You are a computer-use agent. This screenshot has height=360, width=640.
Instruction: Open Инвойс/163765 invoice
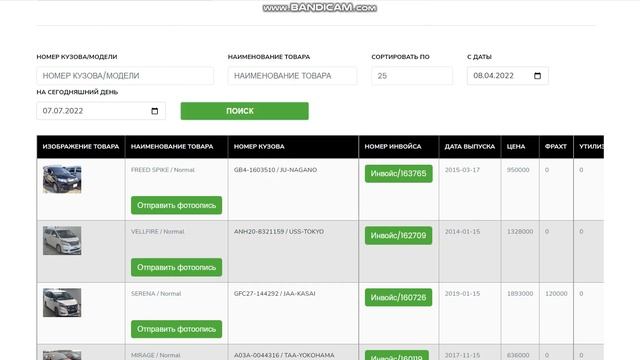click(x=398, y=173)
